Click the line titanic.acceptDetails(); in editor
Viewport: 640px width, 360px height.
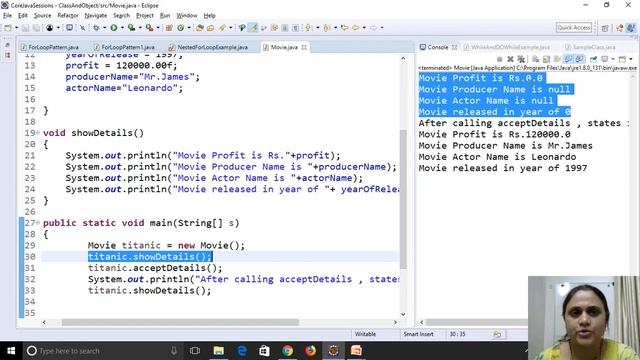[155, 268]
